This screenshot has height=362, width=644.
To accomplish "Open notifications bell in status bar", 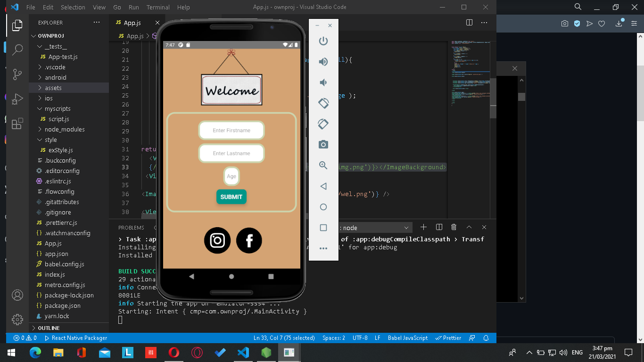I will (x=486, y=338).
